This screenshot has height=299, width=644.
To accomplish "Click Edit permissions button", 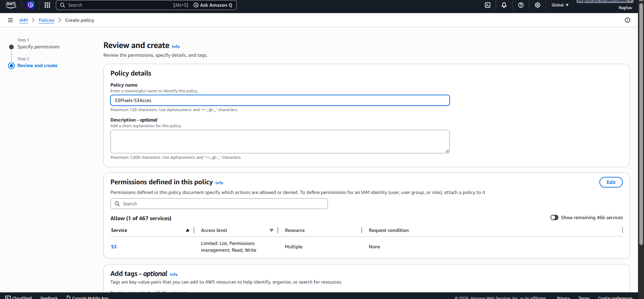I will click(611, 182).
